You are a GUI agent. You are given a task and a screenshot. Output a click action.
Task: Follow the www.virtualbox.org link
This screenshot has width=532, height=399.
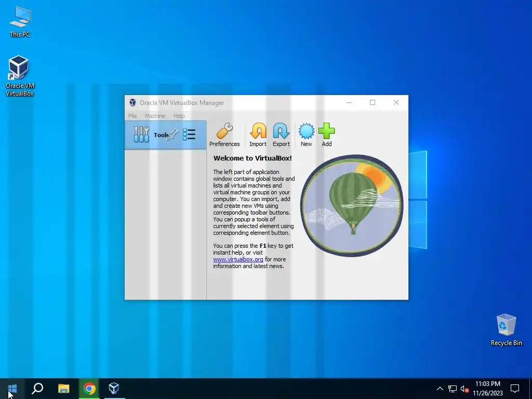(238, 259)
